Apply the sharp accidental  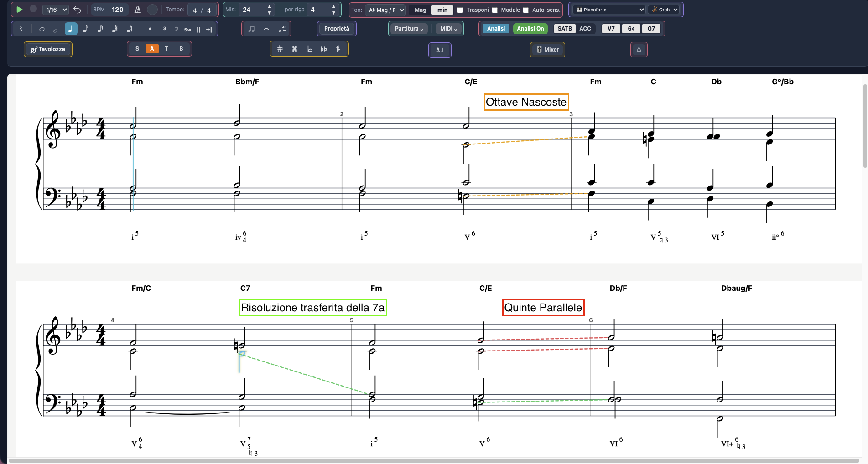coord(280,49)
